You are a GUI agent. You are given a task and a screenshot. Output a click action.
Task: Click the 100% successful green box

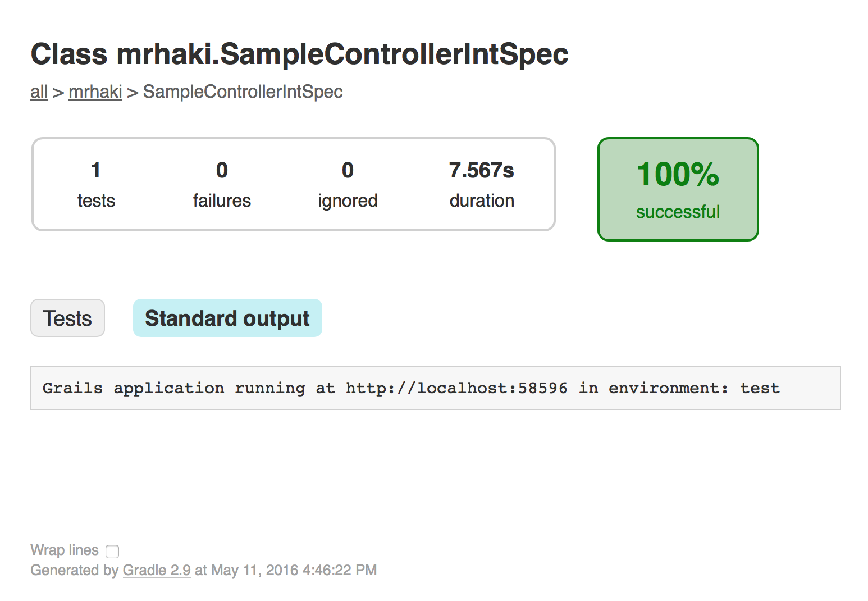tap(678, 189)
